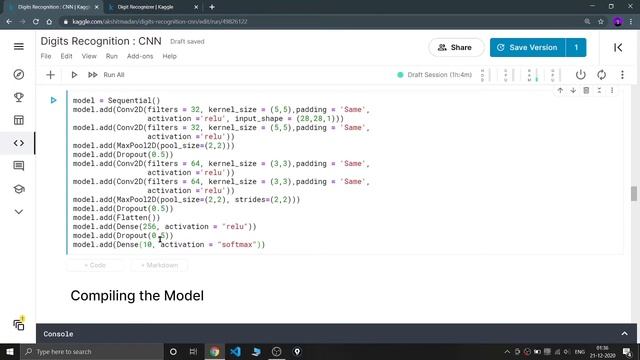Image resolution: width=640 pixels, height=360 pixels.
Task: Power off the session
Action: coord(580,75)
